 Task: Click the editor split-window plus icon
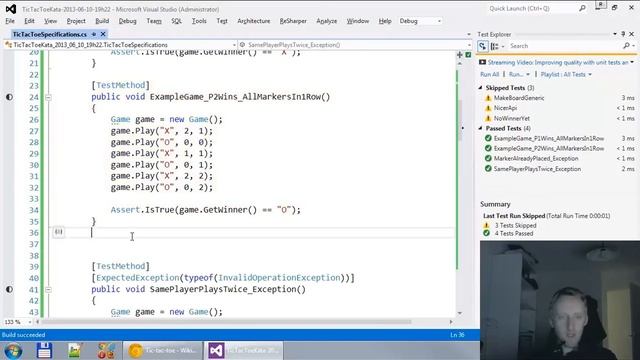460,54
